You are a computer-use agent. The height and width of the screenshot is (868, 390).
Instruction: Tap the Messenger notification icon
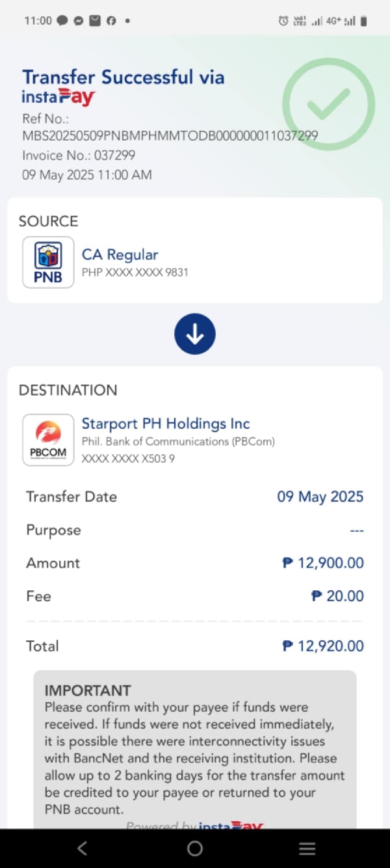click(78, 21)
